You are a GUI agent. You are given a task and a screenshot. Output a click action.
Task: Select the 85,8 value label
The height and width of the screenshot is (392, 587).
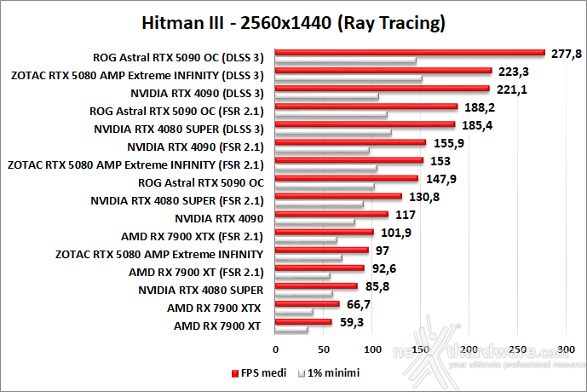[377, 286]
